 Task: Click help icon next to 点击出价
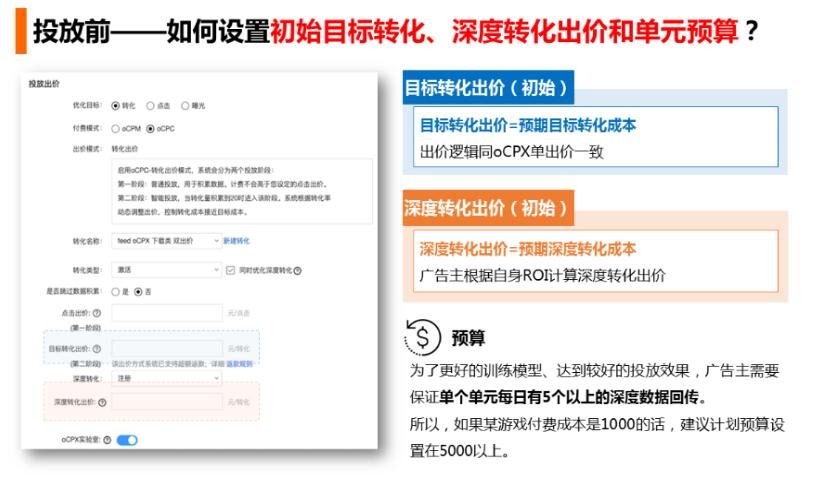coord(97,313)
